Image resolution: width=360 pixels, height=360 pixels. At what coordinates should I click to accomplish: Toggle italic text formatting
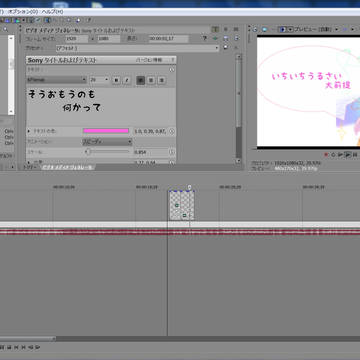click(x=127, y=80)
